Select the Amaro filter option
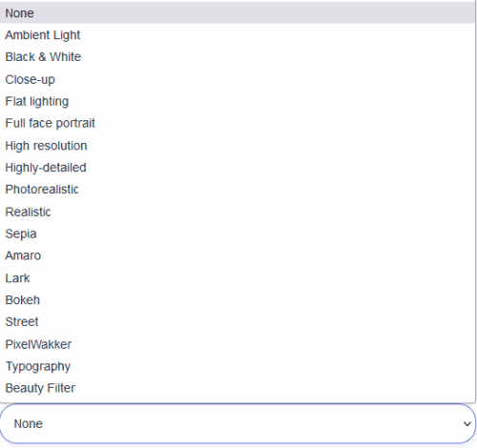 click(x=238, y=255)
